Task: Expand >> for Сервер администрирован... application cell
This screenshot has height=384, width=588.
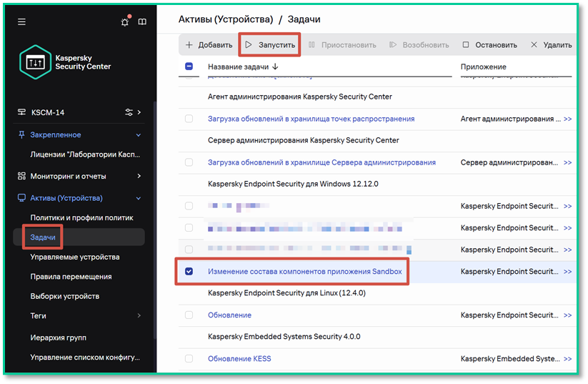Action: coord(568,162)
